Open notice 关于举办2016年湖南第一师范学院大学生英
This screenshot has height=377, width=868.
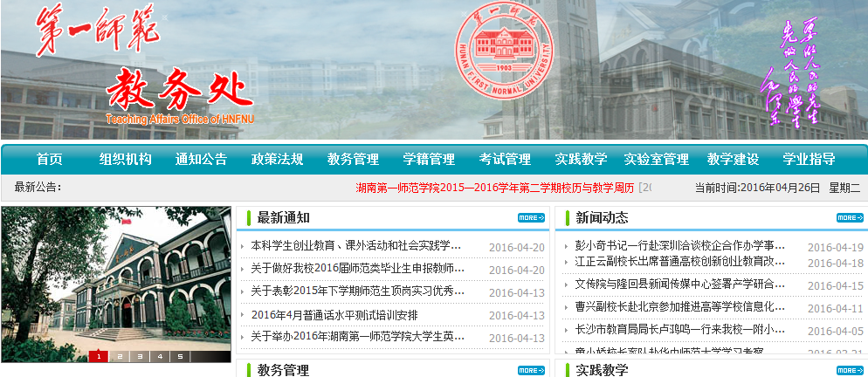pyautogui.click(x=357, y=337)
